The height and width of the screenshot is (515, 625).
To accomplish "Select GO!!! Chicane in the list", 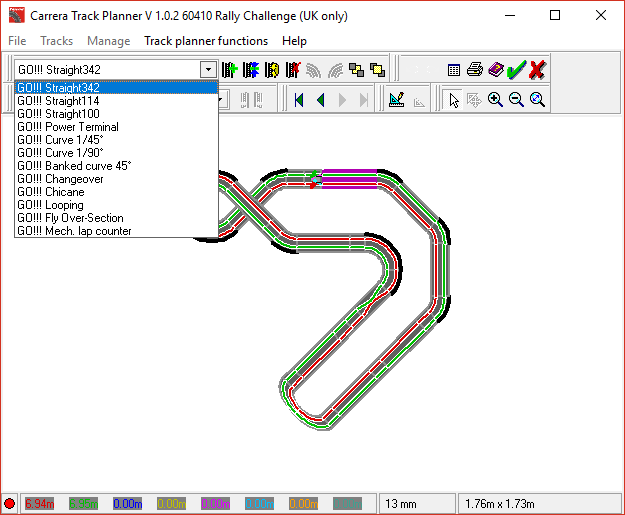I will [x=116, y=192].
